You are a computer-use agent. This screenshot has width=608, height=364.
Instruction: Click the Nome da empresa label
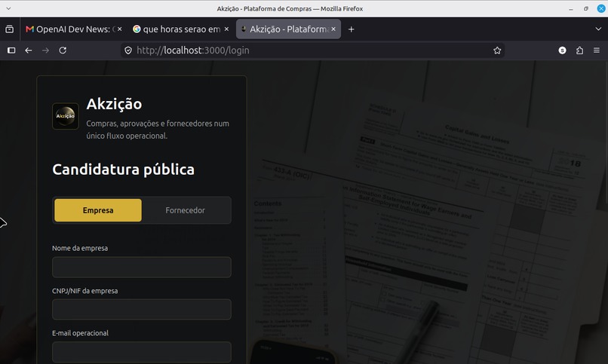(x=80, y=248)
